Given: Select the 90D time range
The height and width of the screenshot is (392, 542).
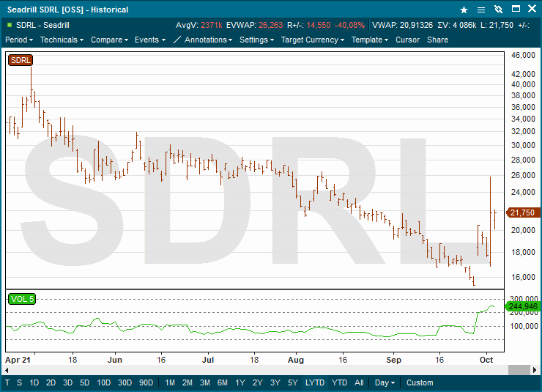Looking at the screenshot, I should pyautogui.click(x=146, y=382).
